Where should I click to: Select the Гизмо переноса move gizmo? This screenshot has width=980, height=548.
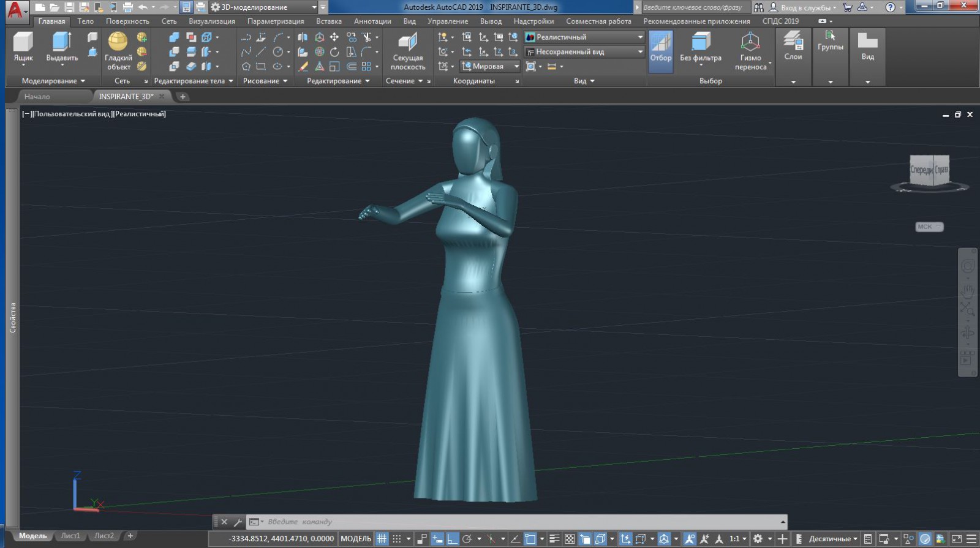coord(750,51)
